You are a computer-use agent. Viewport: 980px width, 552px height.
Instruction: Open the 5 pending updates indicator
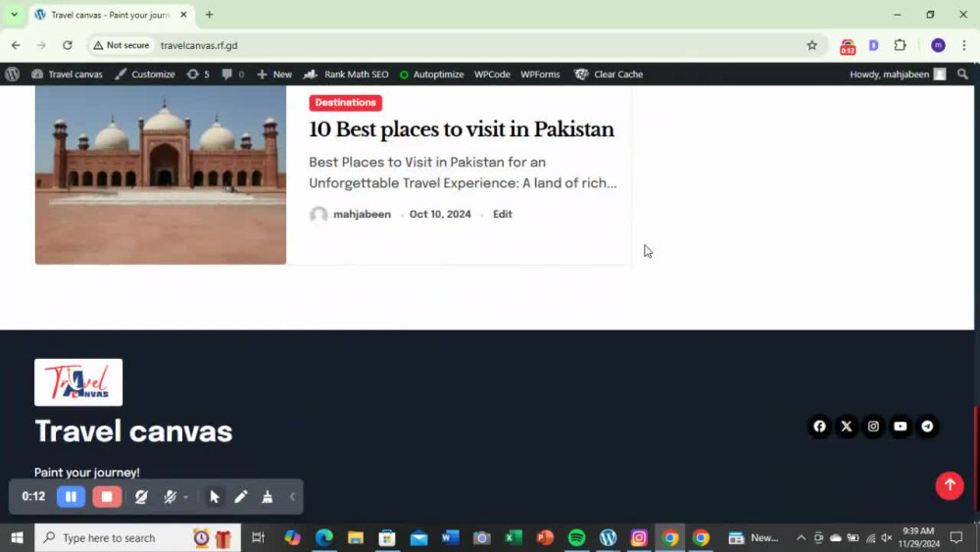[198, 74]
